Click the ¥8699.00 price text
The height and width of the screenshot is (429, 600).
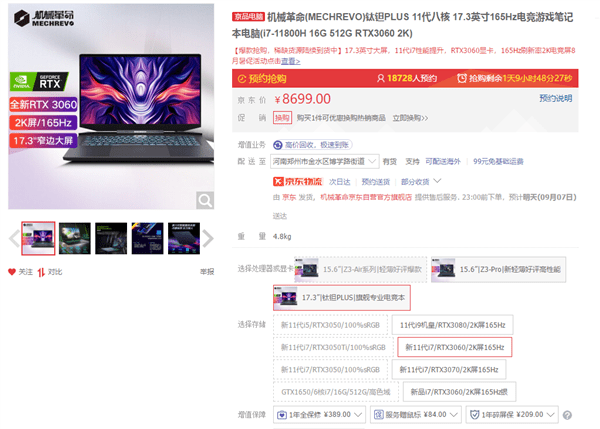[302, 99]
